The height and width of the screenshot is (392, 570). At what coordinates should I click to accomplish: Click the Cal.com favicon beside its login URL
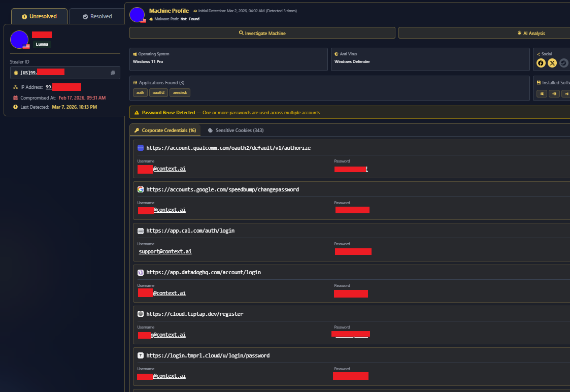(140, 230)
